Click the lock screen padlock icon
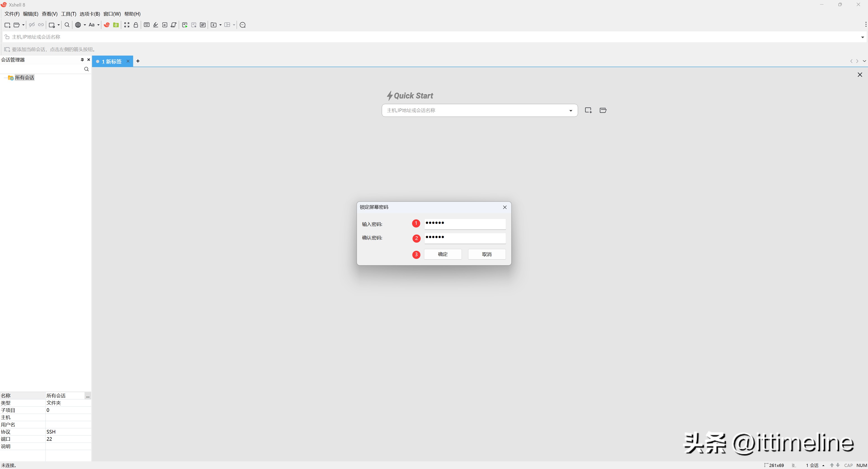This screenshot has width=868, height=469. (x=136, y=25)
